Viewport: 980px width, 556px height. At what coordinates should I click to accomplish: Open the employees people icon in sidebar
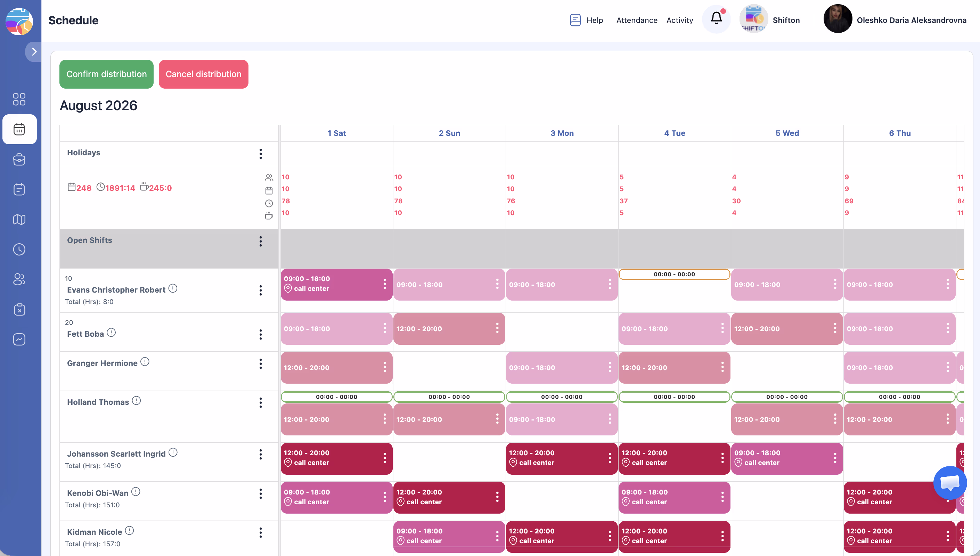pos(19,279)
